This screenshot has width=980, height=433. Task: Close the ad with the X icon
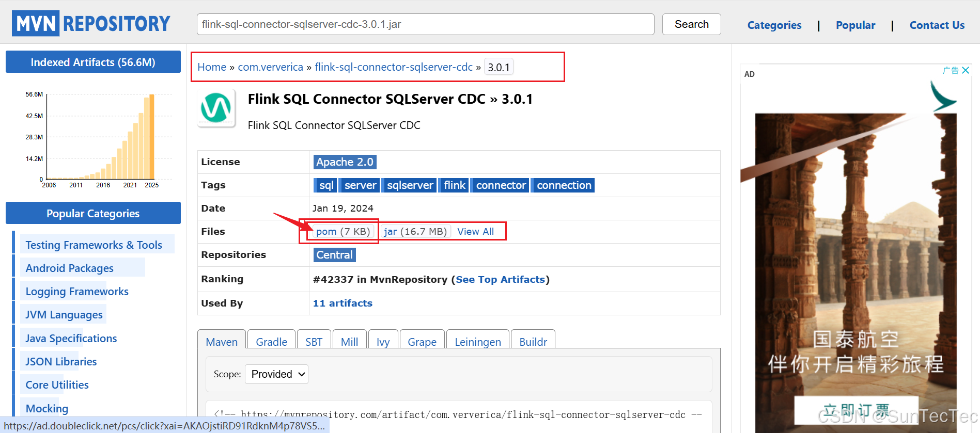[x=965, y=70]
